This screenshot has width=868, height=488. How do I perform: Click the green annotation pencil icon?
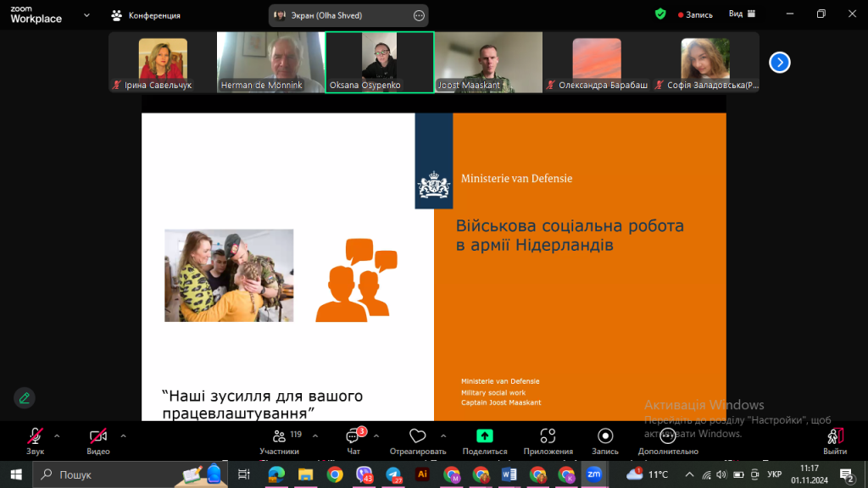point(25,397)
